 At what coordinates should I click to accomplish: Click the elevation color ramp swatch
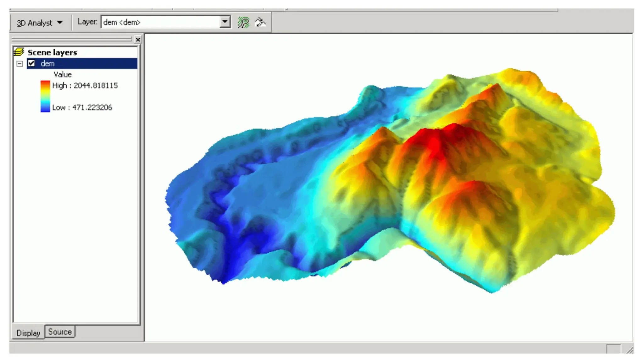45,96
